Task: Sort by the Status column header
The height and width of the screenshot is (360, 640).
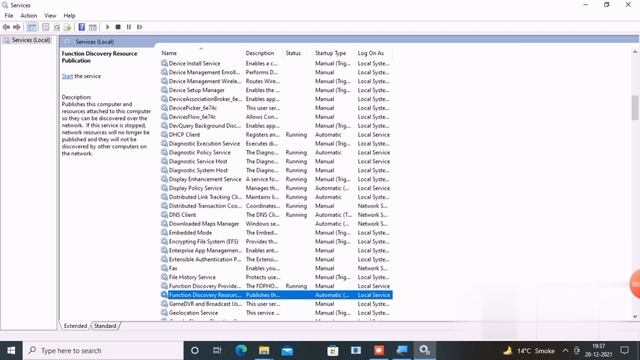Action: click(293, 53)
